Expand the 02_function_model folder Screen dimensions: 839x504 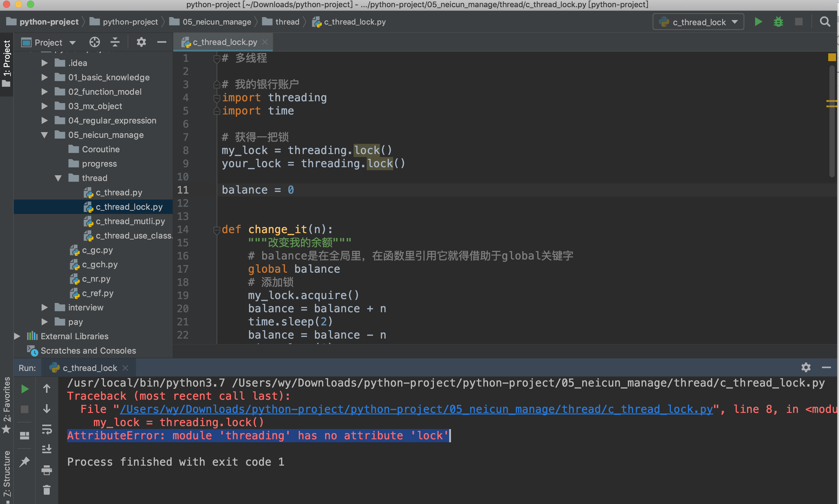point(44,92)
